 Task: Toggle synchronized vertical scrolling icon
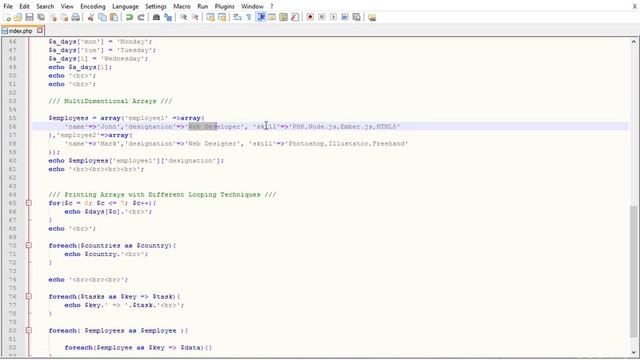tap(210, 17)
